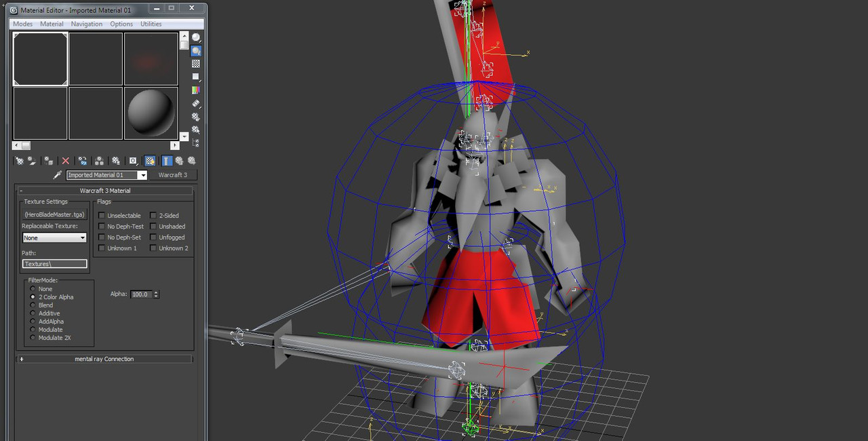Toggle Show Shaded Material in Viewport

coord(151,161)
